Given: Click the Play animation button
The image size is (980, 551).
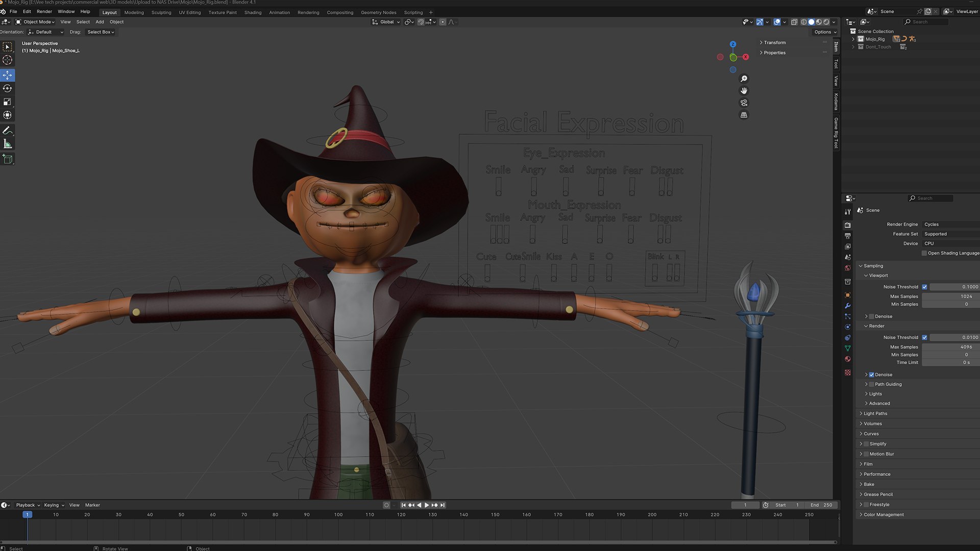Looking at the screenshot, I should [x=427, y=505].
